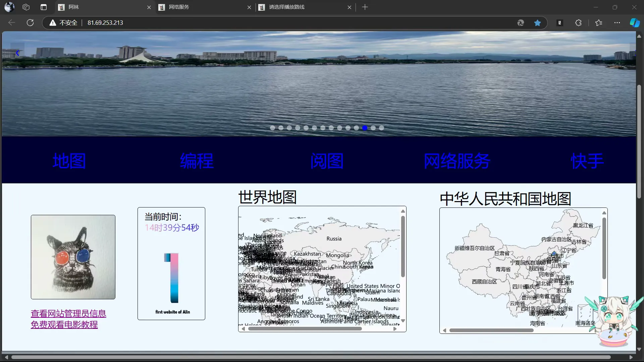Select the active blue carousel dot

365,128
